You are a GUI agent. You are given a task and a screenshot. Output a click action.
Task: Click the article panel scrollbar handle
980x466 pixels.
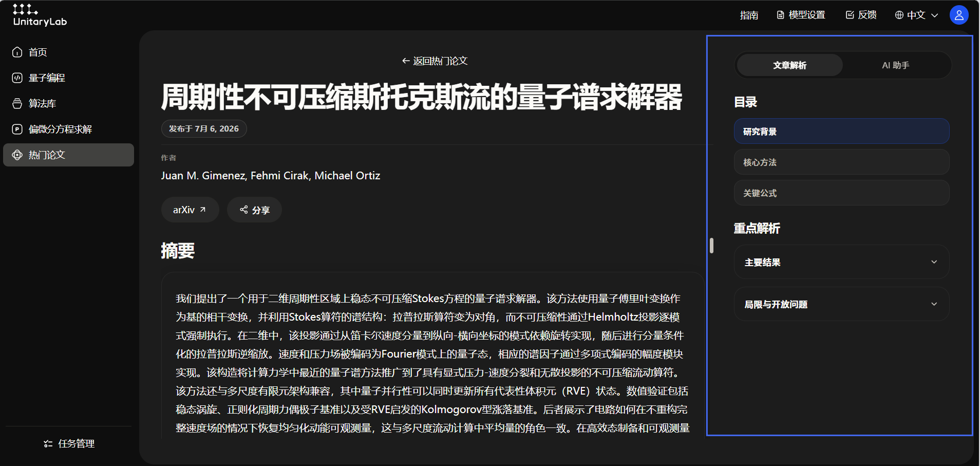coord(711,246)
